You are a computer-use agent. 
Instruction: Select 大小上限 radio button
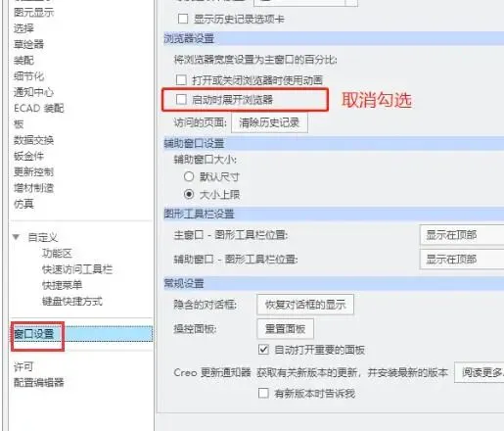tap(189, 195)
